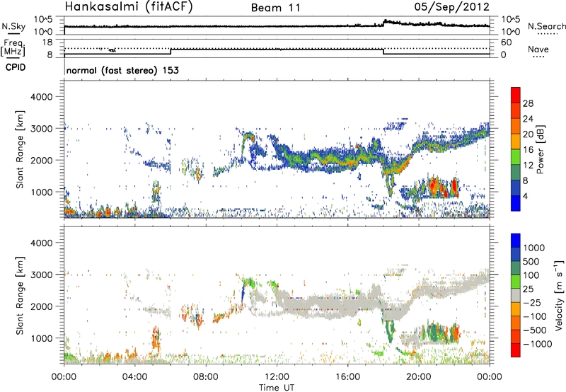This screenshot has width=566, height=392.
Task: Click the "18" frequency axis tick label
Action: point(47,42)
